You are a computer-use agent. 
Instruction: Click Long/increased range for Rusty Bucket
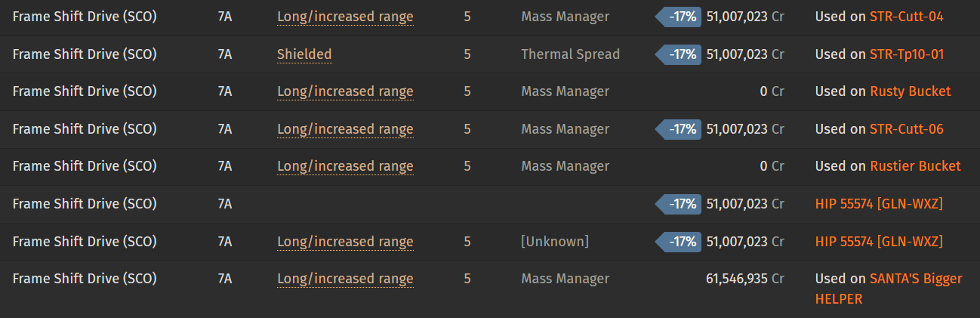(x=345, y=91)
